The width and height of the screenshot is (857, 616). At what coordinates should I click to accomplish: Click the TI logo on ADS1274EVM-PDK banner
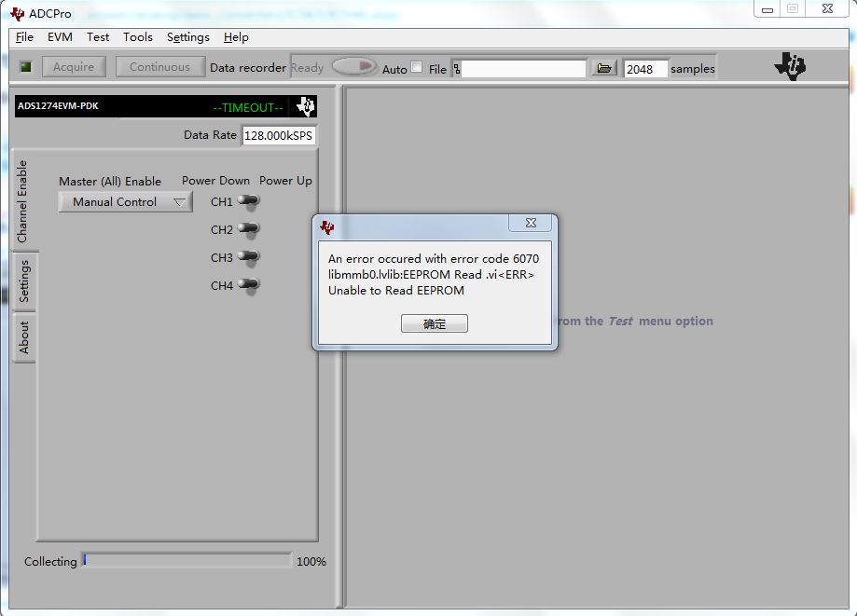[306, 106]
